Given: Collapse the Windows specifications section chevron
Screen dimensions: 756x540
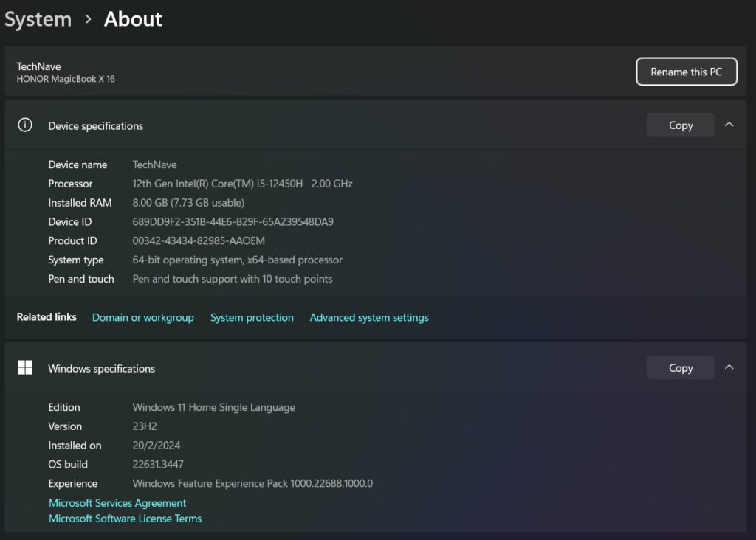Looking at the screenshot, I should click(729, 367).
